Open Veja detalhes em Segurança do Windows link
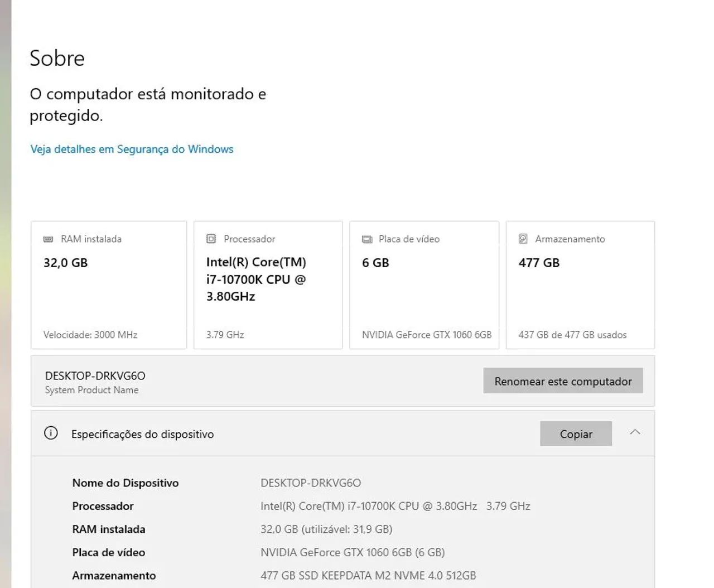Image resolution: width=714 pixels, height=588 pixels. point(132,149)
